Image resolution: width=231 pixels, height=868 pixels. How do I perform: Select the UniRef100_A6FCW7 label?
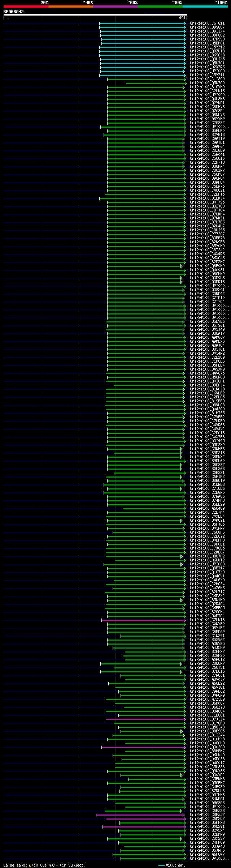tap(207, 855)
